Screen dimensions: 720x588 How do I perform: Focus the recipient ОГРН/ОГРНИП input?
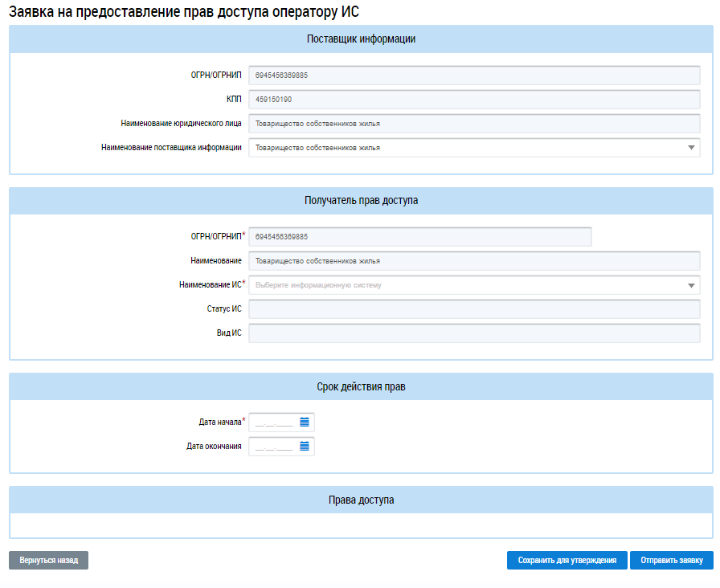[419, 237]
